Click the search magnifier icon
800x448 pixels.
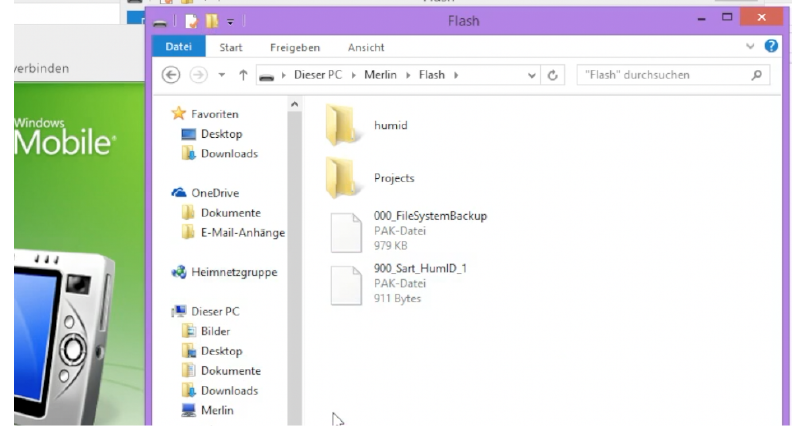756,75
